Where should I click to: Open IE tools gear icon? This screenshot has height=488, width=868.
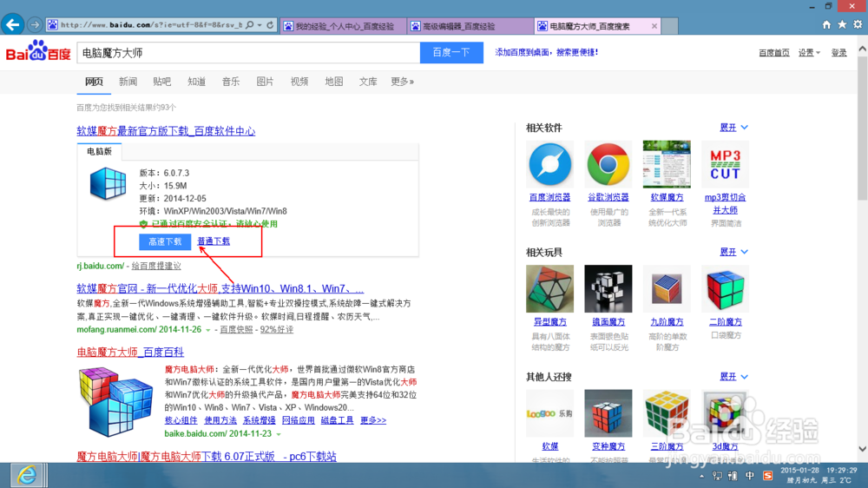tap(858, 24)
